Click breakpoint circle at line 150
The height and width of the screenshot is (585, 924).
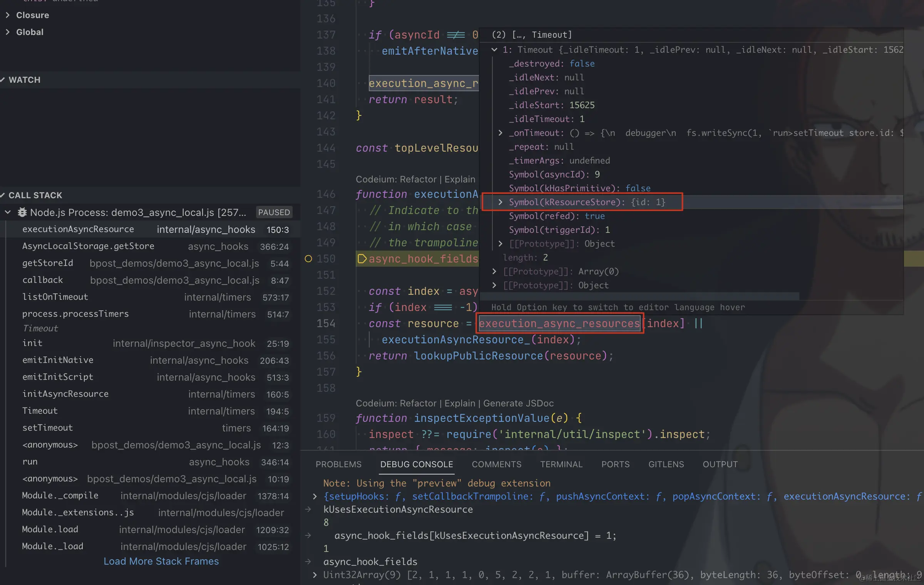pos(308,259)
